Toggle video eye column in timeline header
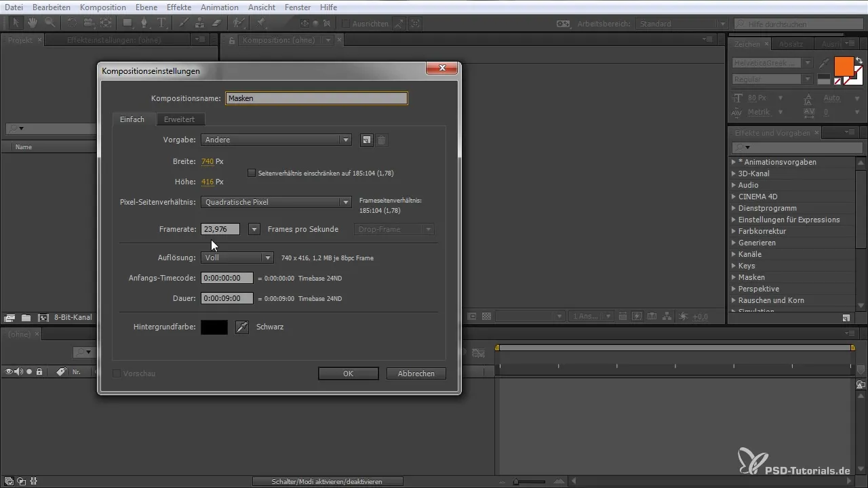The width and height of the screenshot is (868, 488). click(x=9, y=371)
